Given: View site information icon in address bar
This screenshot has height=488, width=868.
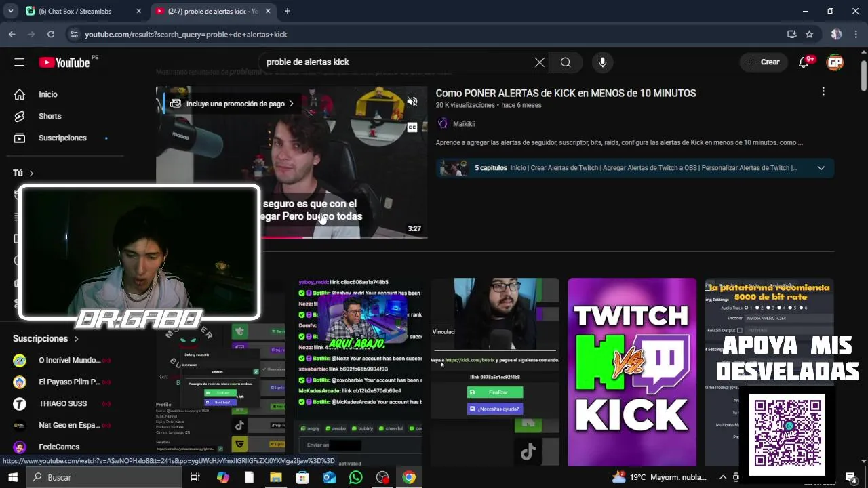Looking at the screenshot, I should pyautogui.click(x=74, y=34).
